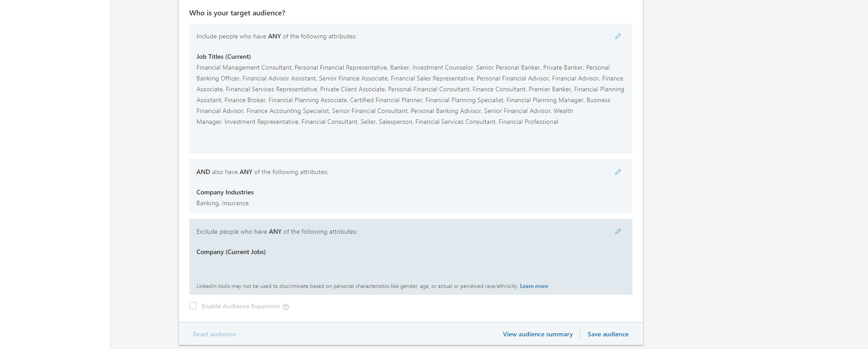Select the Job Titles (Current) heading
The image size is (868, 349).
(x=223, y=57)
